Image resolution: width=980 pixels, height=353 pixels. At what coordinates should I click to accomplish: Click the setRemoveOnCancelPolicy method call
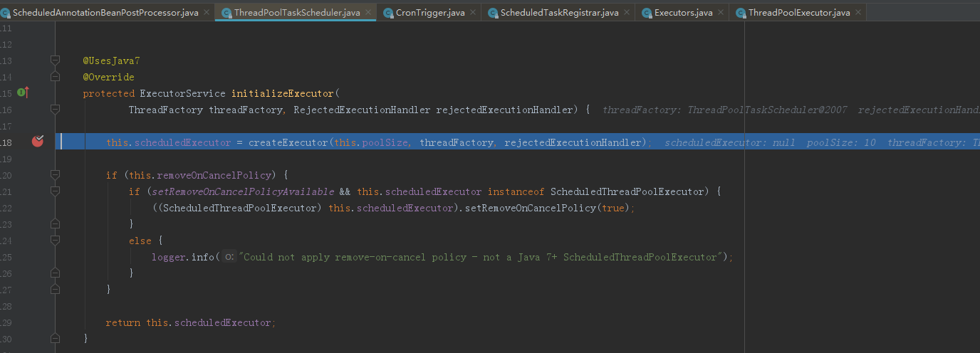(x=531, y=208)
